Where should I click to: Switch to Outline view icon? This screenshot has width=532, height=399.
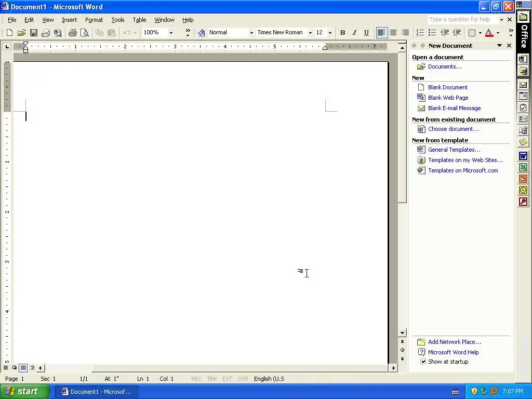point(32,367)
